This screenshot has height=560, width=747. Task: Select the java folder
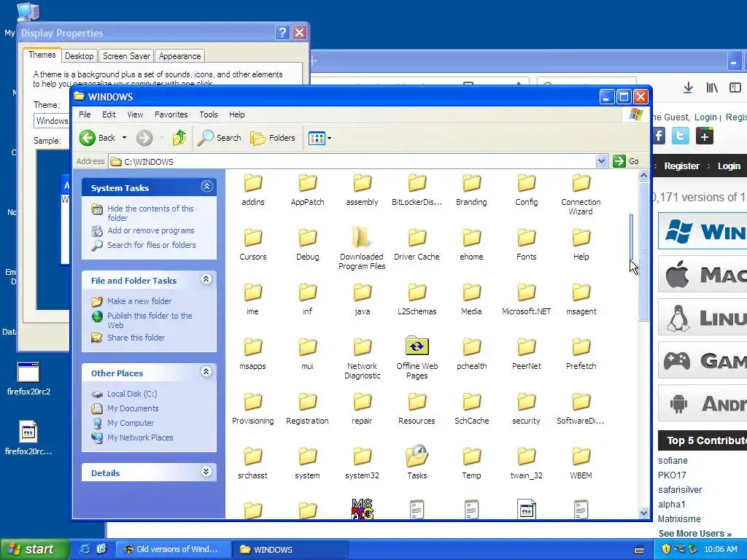coord(362,300)
